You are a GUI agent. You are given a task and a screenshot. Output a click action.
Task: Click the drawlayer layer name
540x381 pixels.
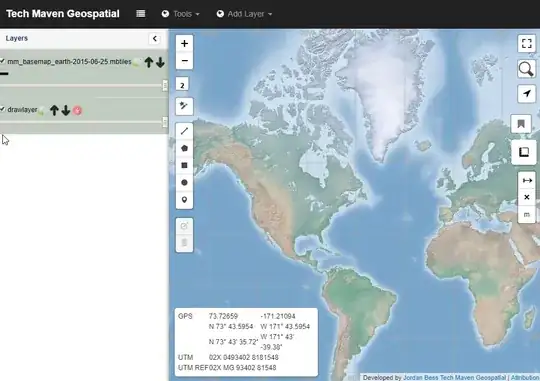click(x=22, y=110)
